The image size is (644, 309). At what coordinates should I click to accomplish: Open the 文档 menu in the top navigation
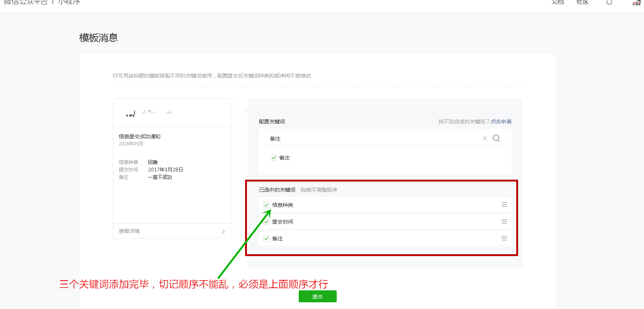558,2
